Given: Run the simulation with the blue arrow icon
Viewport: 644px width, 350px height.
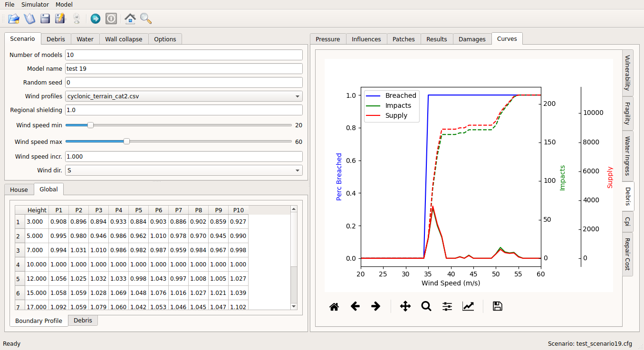Looking at the screenshot, I should click(95, 19).
